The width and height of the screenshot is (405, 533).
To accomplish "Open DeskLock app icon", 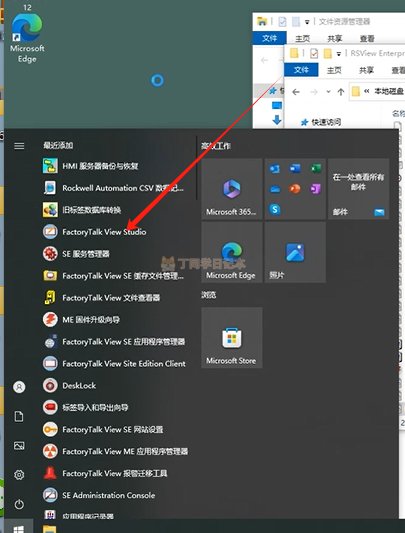I will [x=50, y=385].
